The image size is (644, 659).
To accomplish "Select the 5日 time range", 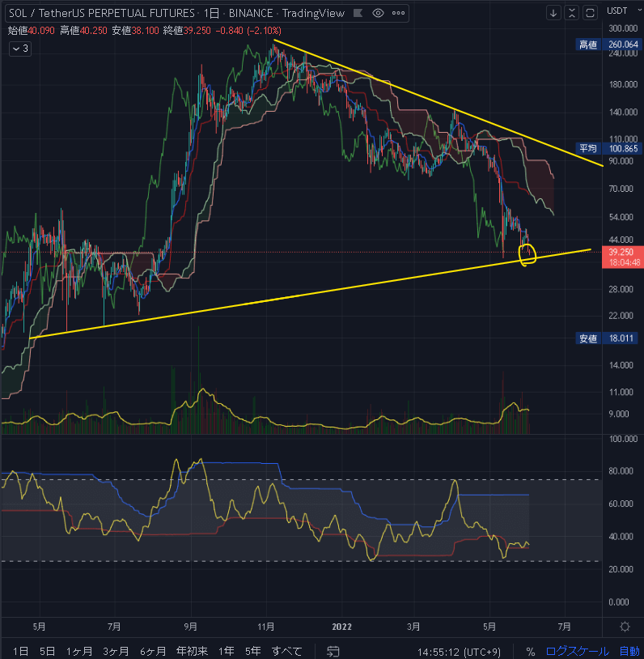I will tap(47, 651).
